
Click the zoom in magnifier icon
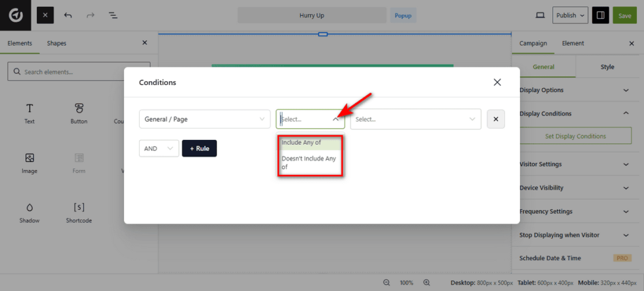426,283
